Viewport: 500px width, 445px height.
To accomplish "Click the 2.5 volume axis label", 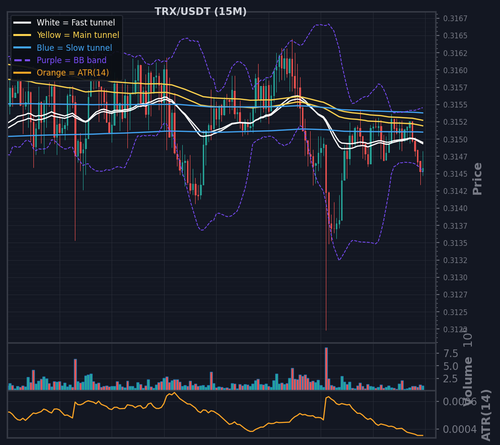I will click(450, 379).
